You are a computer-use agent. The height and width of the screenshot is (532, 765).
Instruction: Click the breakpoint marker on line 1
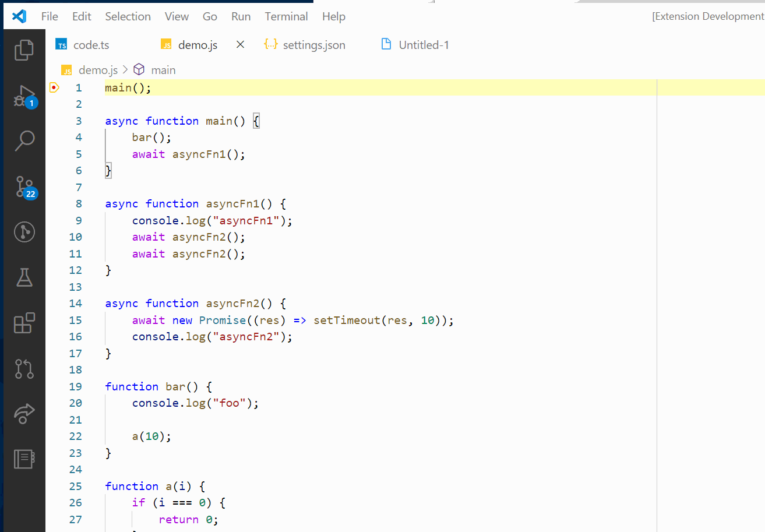coord(54,88)
